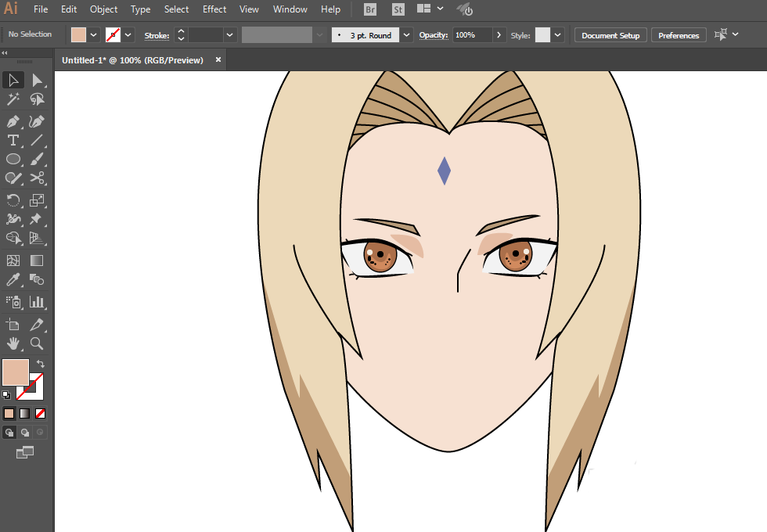This screenshot has width=767, height=532.
Task: Set paint mode to None
Action: tap(40, 414)
